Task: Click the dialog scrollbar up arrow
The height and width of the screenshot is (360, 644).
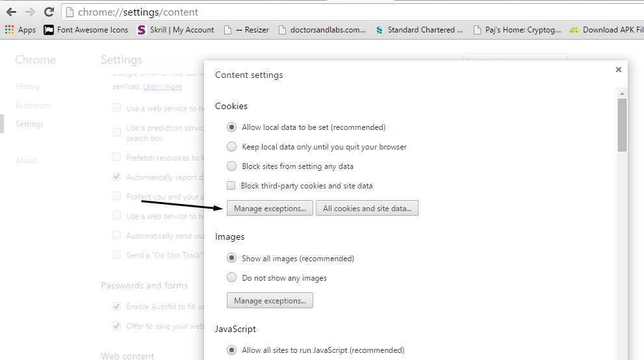Action: tap(623, 94)
